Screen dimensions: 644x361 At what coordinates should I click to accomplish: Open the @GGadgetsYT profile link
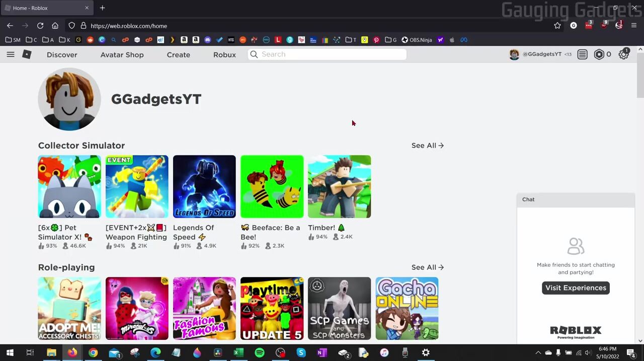coord(541,54)
